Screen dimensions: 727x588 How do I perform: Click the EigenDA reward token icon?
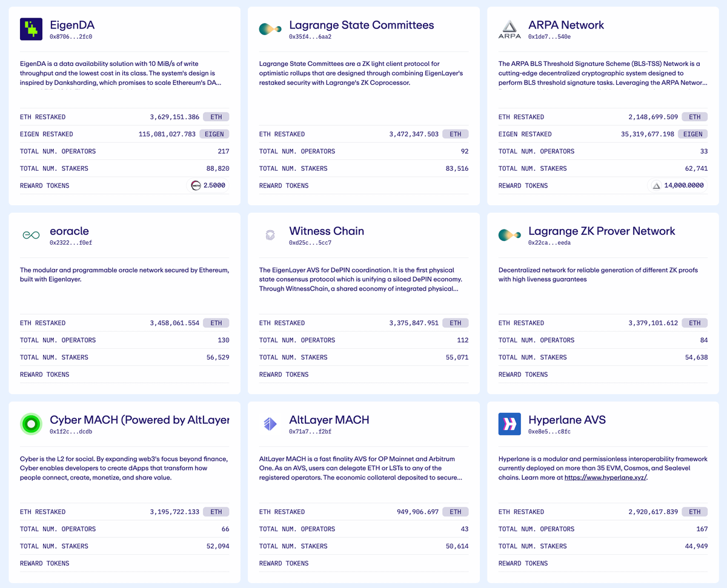(196, 186)
